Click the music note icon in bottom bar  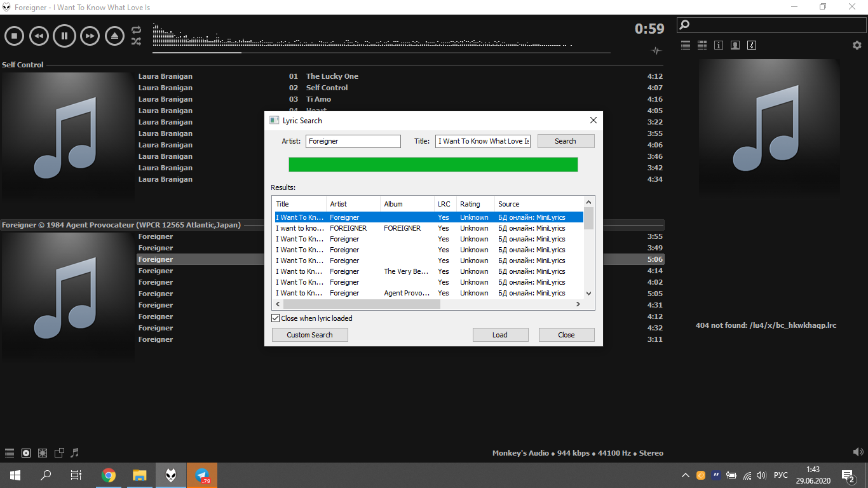(x=75, y=453)
